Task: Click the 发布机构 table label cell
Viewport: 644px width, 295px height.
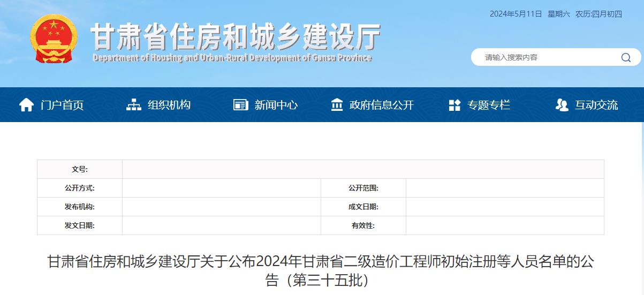Action: [x=79, y=207]
